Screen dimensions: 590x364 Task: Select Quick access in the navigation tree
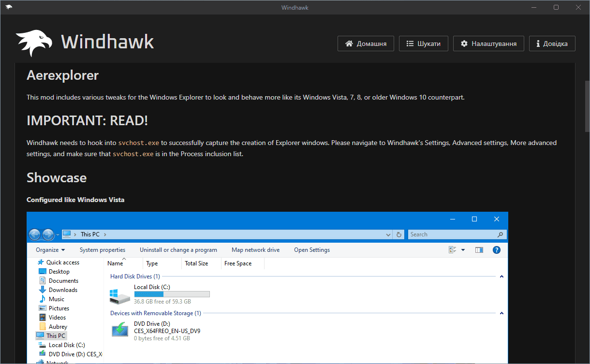coord(63,262)
